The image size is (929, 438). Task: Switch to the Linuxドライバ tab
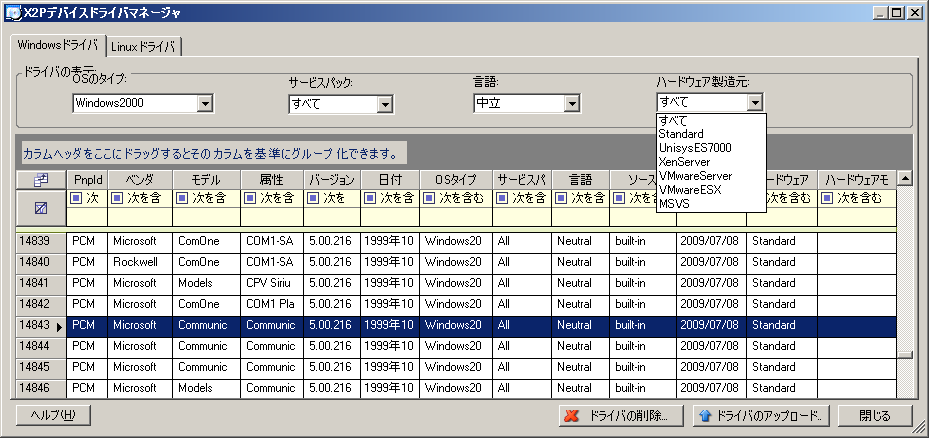tap(144, 47)
